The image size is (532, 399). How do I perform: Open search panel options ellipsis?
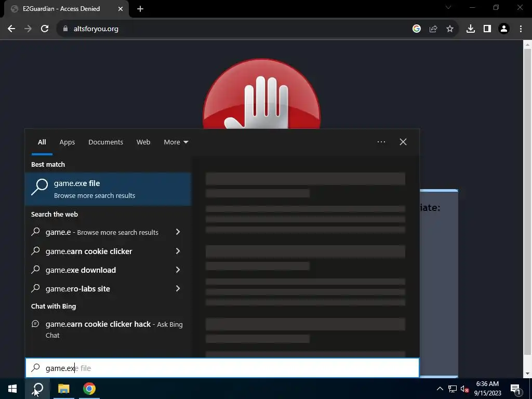[x=381, y=142]
